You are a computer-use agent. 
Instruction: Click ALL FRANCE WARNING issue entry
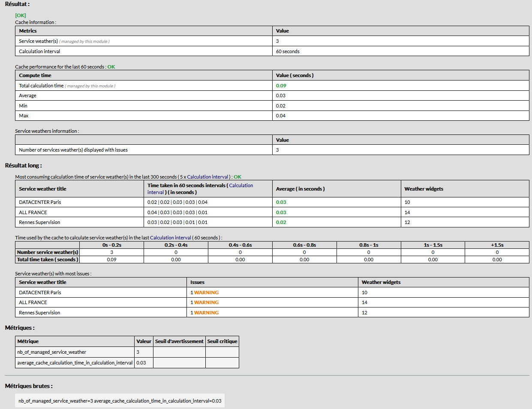click(206, 302)
